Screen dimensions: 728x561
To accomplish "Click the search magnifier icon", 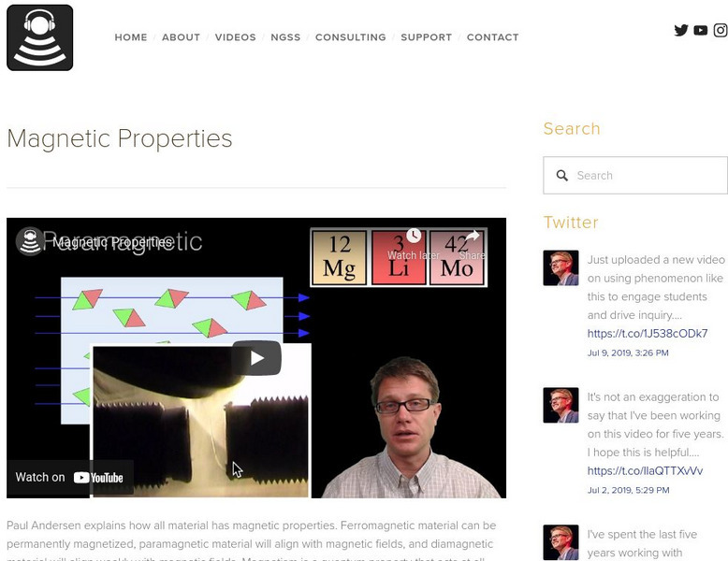I will click(x=561, y=176).
